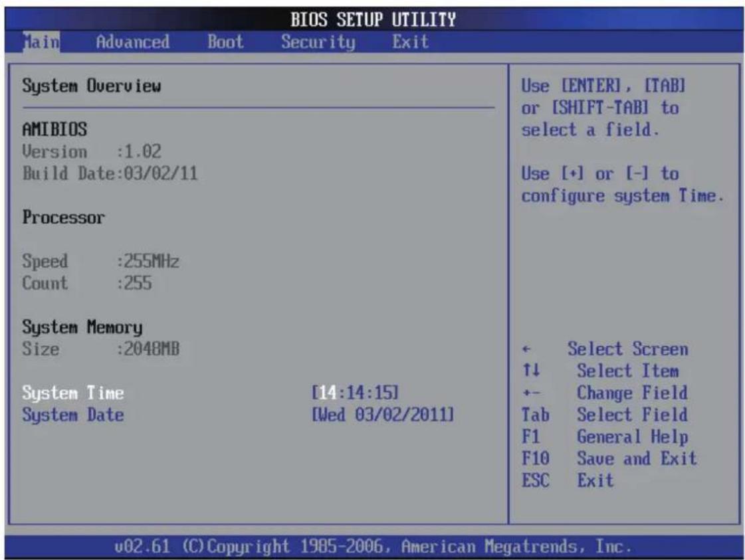
Task: Click the F1 General Help entry
Action: 605,437
